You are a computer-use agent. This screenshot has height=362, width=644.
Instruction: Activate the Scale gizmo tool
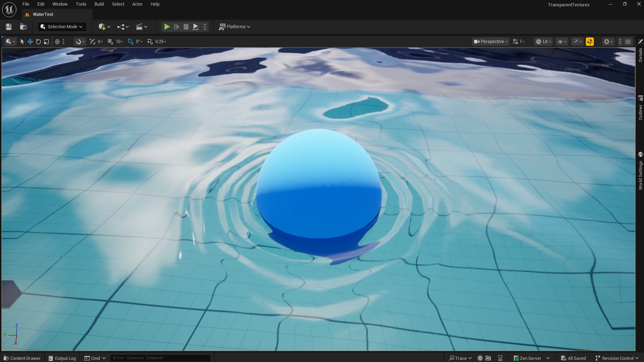46,42
